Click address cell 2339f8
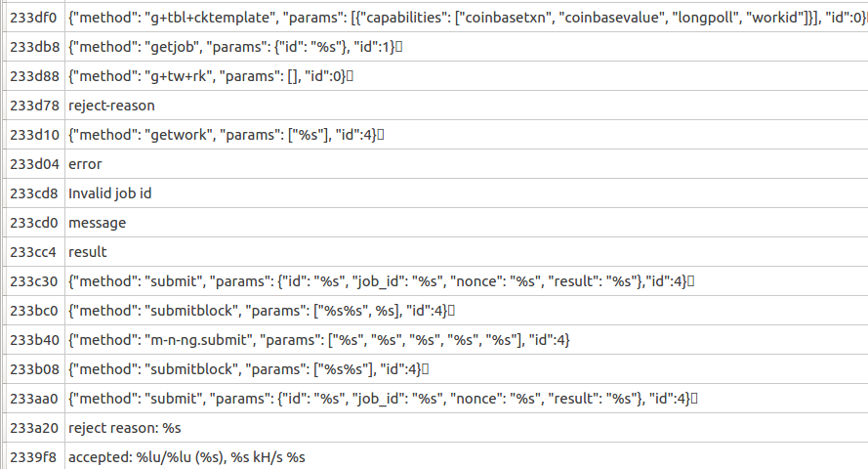868x469 pixels. coord(34,458)
